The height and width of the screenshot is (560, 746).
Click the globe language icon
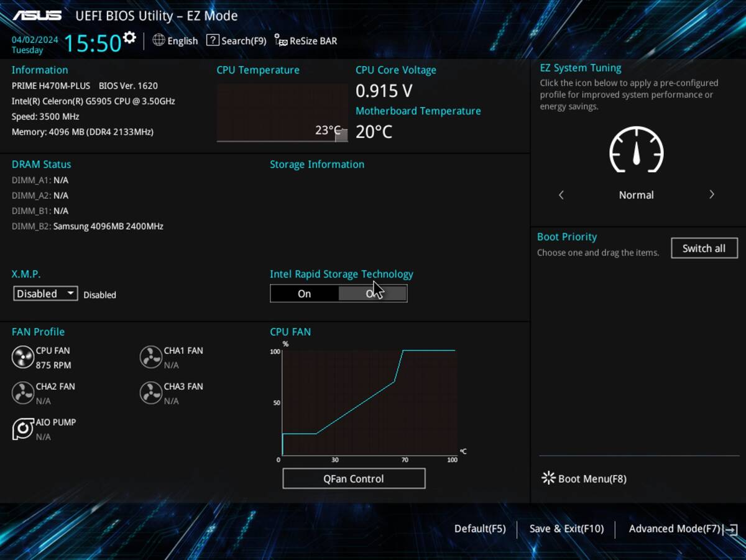point(159,40)
